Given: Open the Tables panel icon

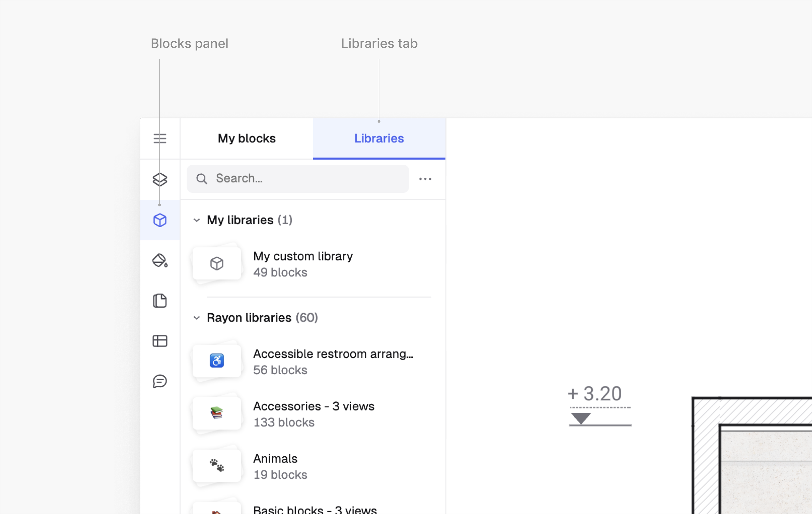Looking at the screenshot, I should 160,341.
